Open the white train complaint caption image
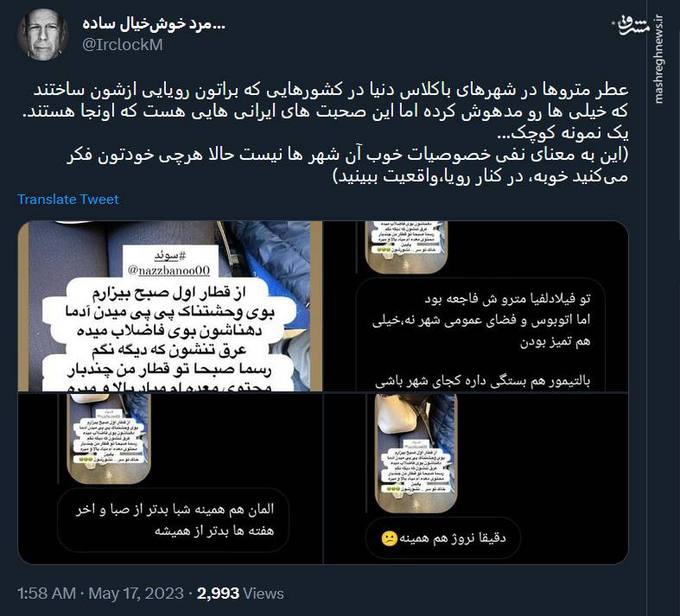Screen dimensions: 680x616 [x=170, y=307]
